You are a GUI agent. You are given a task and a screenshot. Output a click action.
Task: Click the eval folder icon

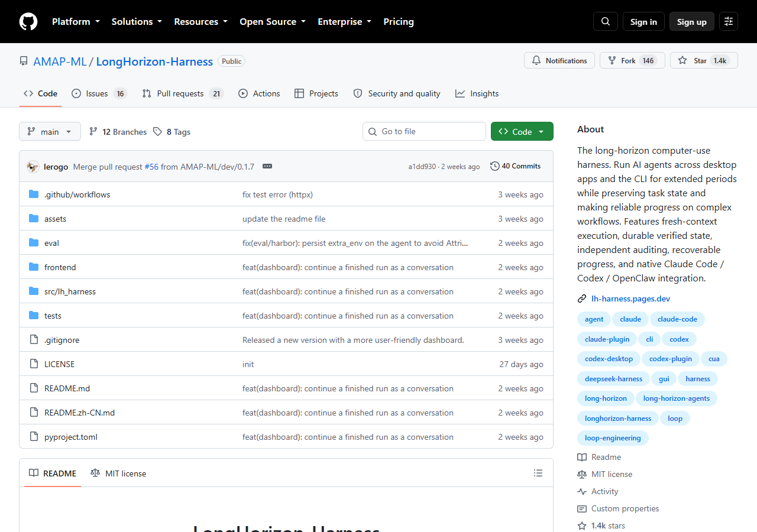34,243
